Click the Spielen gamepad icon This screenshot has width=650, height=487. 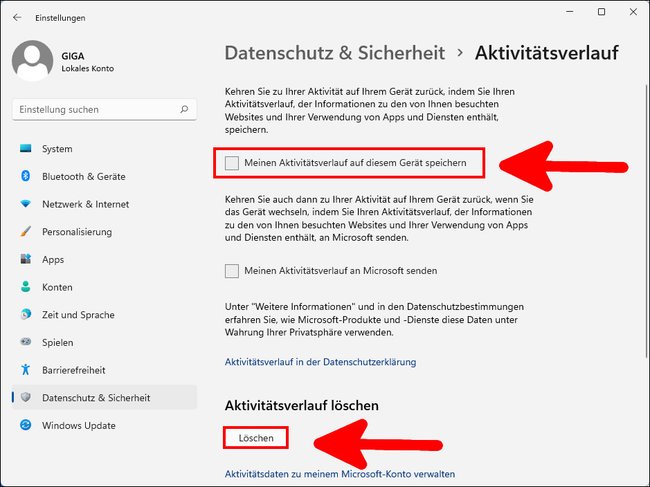pos(26,342)
